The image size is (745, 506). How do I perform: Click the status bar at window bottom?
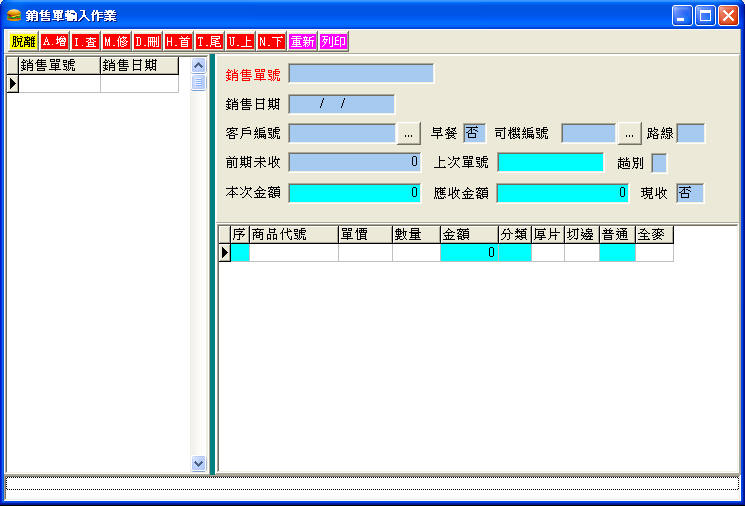[x=372, y=484]
